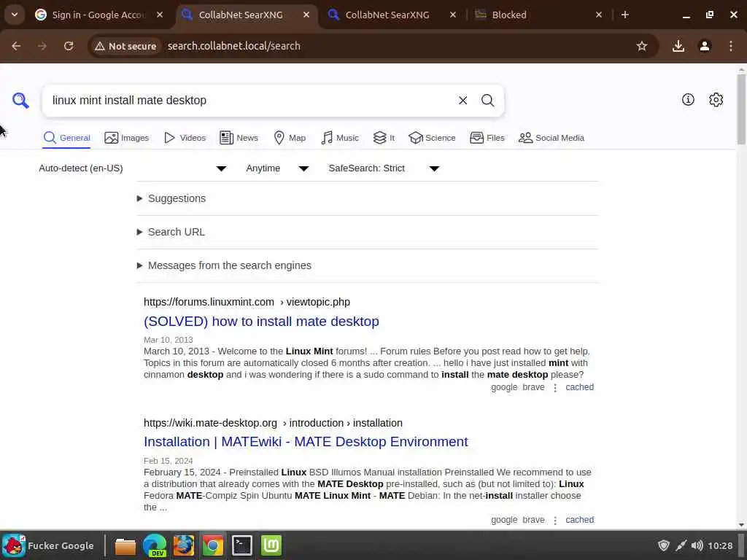Click the Linux Mint taskbar icon

(271, 545)
